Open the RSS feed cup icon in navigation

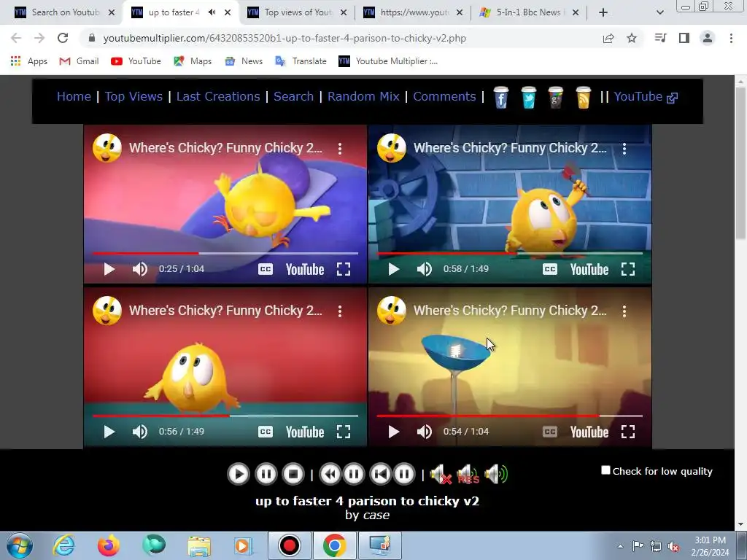(583, 98)
